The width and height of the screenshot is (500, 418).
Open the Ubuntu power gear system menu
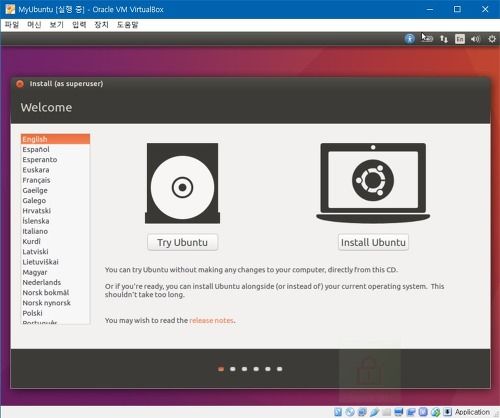(492, 39)
